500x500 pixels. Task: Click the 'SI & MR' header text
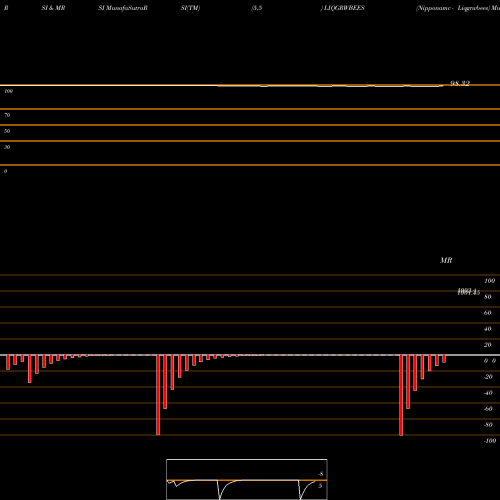[53, 8]
